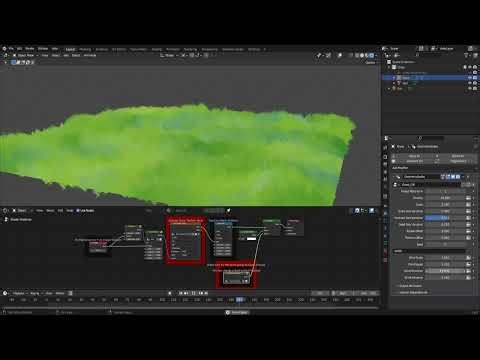Toggle the Use Nodes checkbox
This screenshot has height=360, width=480.
tap(78, 211)
